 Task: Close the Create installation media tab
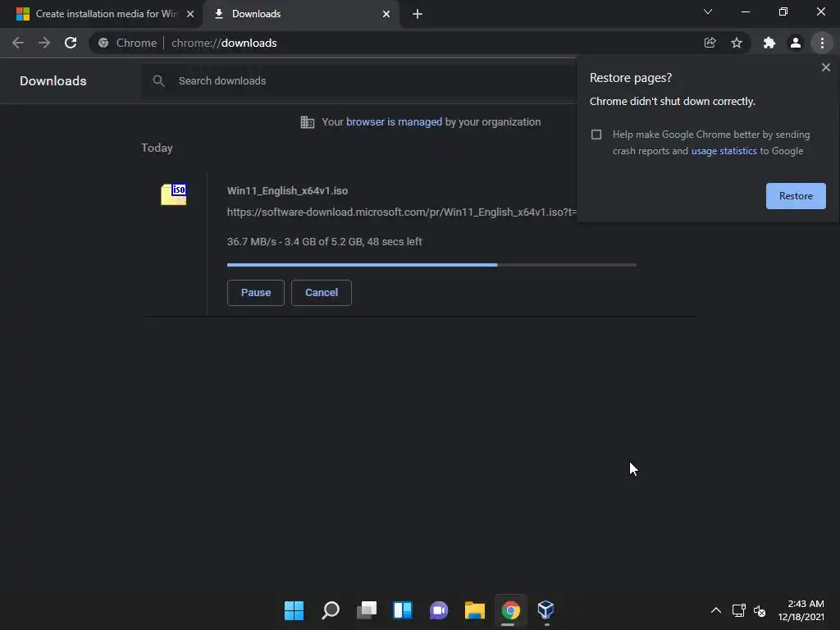pyautogui.click(x=190, y=14)
